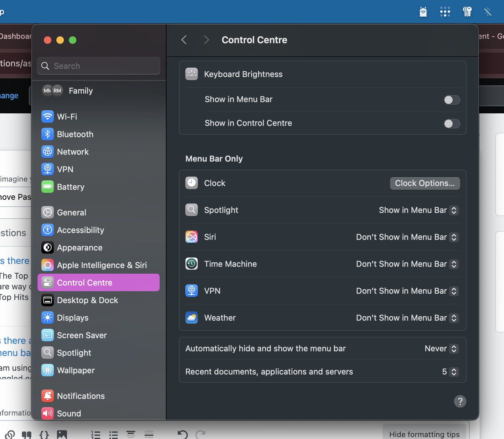The image size is (504, 439).
Task: Click Hide formatting tips in background window
Action: point(424,434)
